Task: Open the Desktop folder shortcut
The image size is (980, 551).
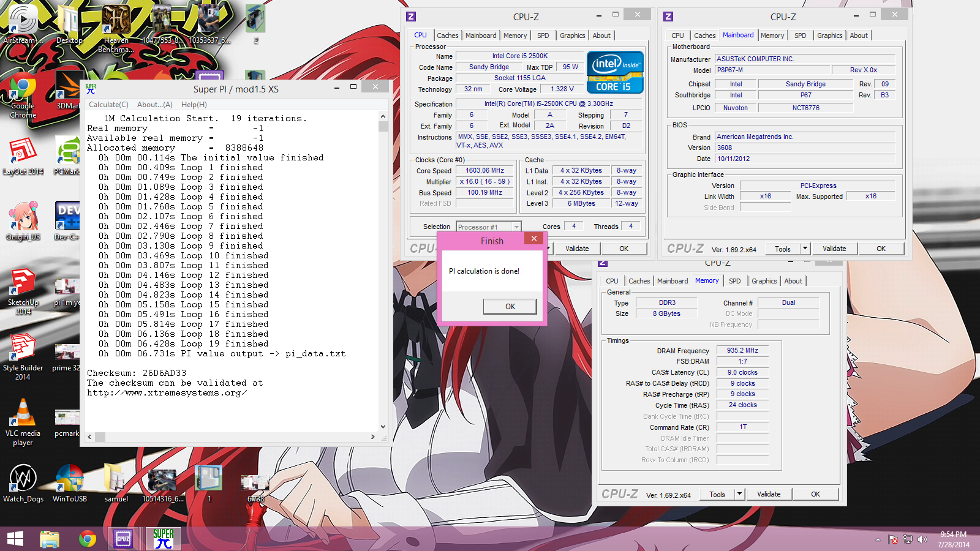Action: 69,24
